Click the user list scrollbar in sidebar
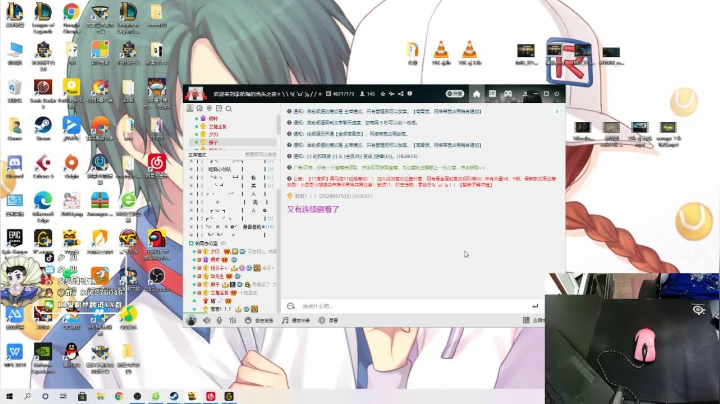Viewport: 720px width, 404px height. 278,124
